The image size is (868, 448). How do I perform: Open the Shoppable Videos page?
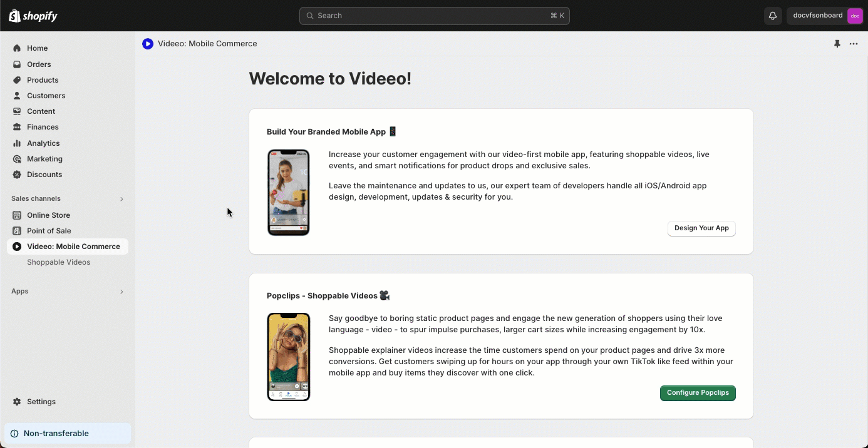pos(58,262)
